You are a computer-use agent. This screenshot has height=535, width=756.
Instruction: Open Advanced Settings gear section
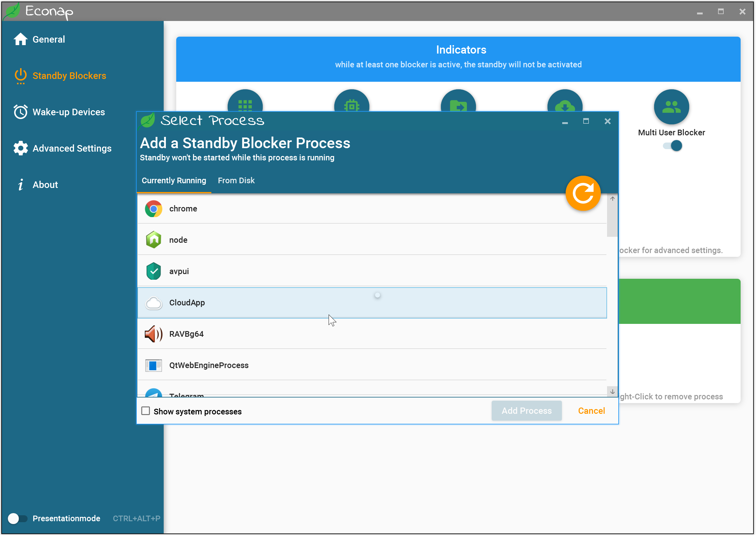71,148
